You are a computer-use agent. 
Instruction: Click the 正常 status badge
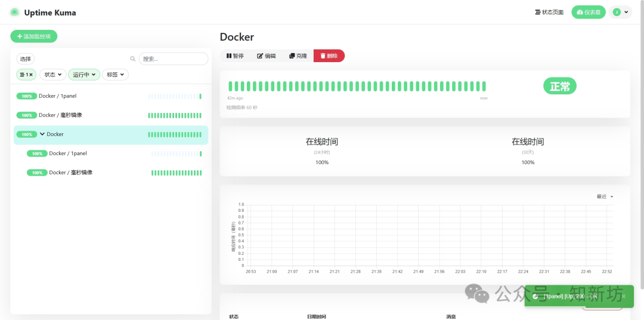click(x=560, y=87)
